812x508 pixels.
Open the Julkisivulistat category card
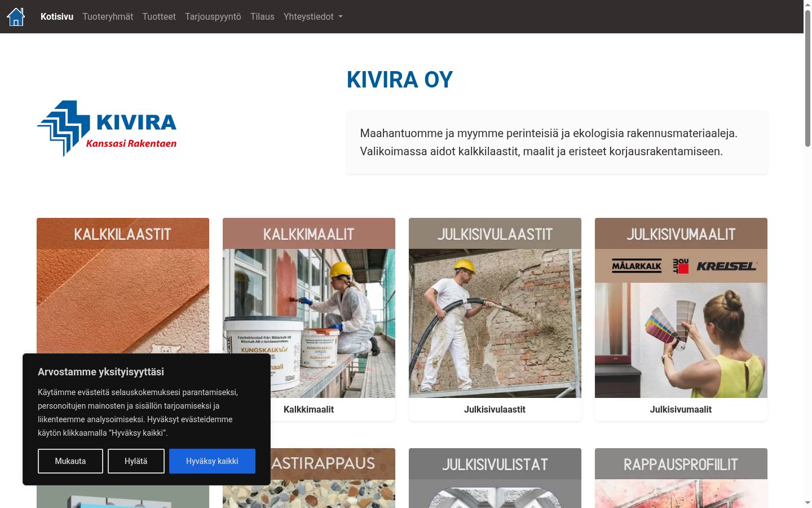tap(495, 478)
